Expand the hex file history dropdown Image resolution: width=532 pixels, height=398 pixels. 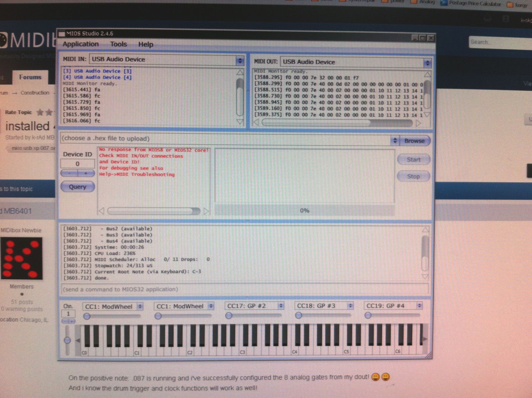tap(395, 141)
